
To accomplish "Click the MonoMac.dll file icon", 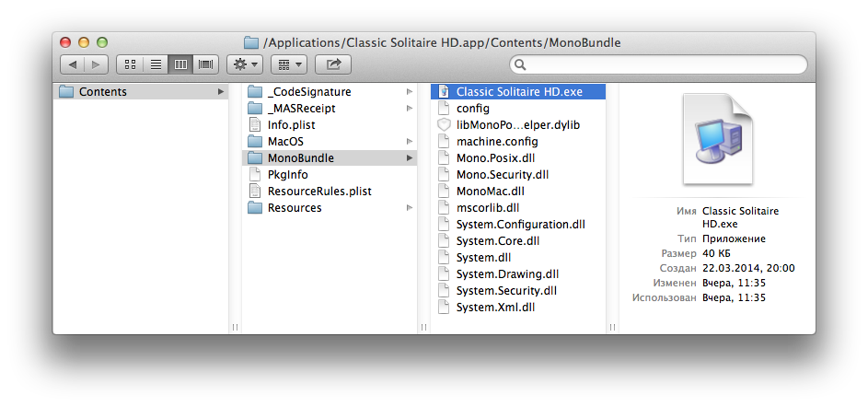I will point(444,192).
